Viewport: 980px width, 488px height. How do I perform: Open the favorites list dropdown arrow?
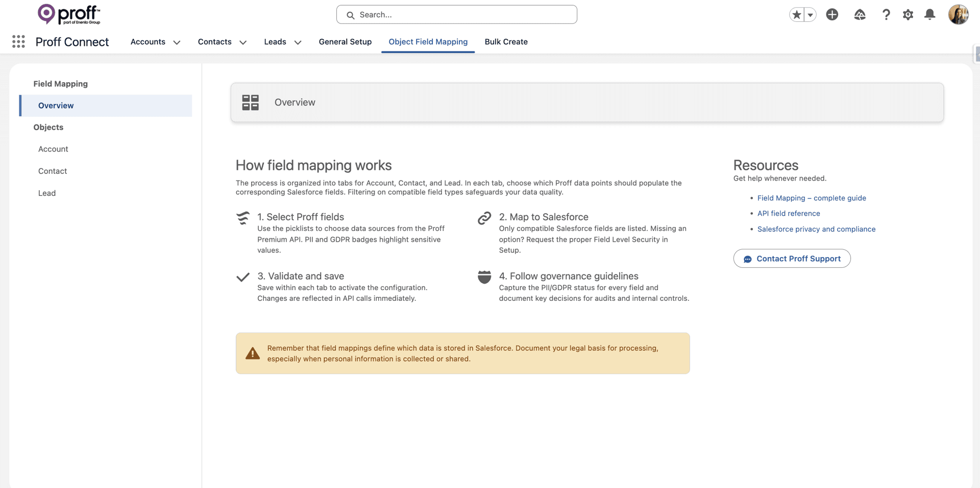pos(810,15)
